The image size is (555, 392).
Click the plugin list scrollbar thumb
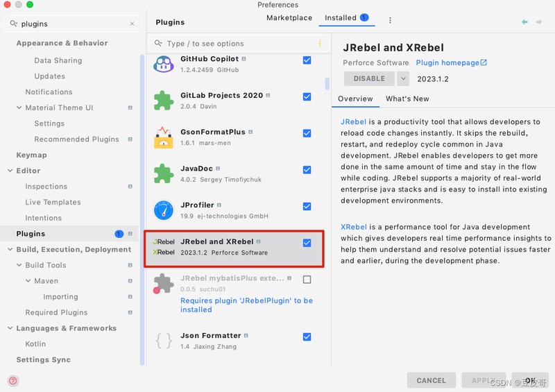coord(327,83)
